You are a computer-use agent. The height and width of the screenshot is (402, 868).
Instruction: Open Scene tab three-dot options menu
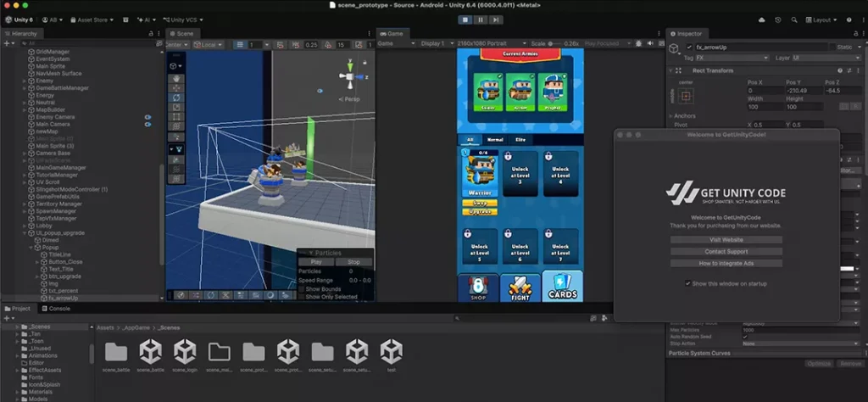click(x=370, y=34)
